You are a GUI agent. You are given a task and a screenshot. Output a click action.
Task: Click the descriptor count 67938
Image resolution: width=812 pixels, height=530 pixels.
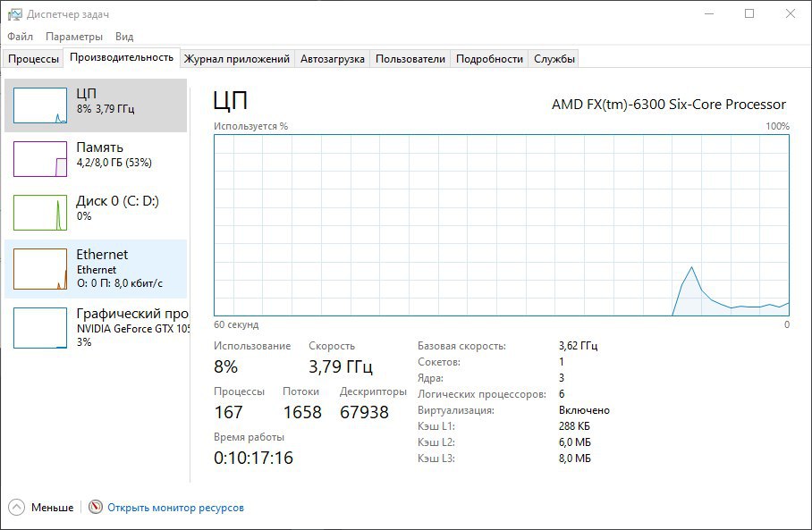click(x=364, y=413)
